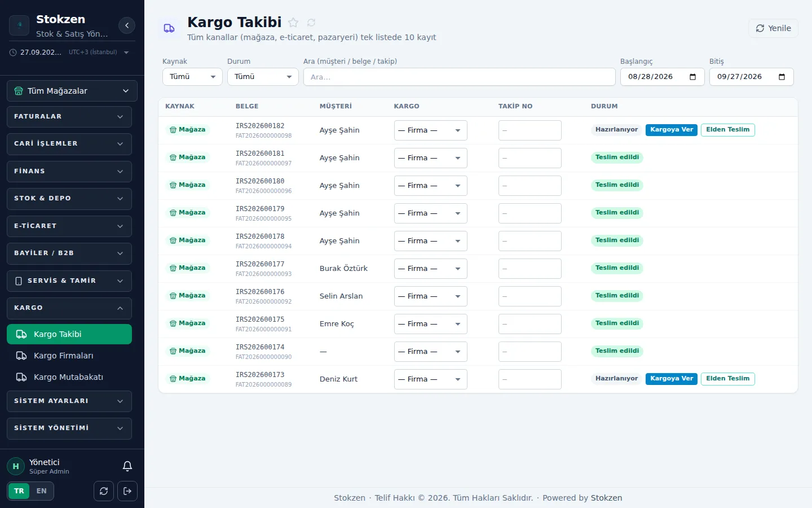Click Kargoya Ver for IRS202600182
Image resolution: width=812 pixels, height=508 pixels.
(672, 130)
